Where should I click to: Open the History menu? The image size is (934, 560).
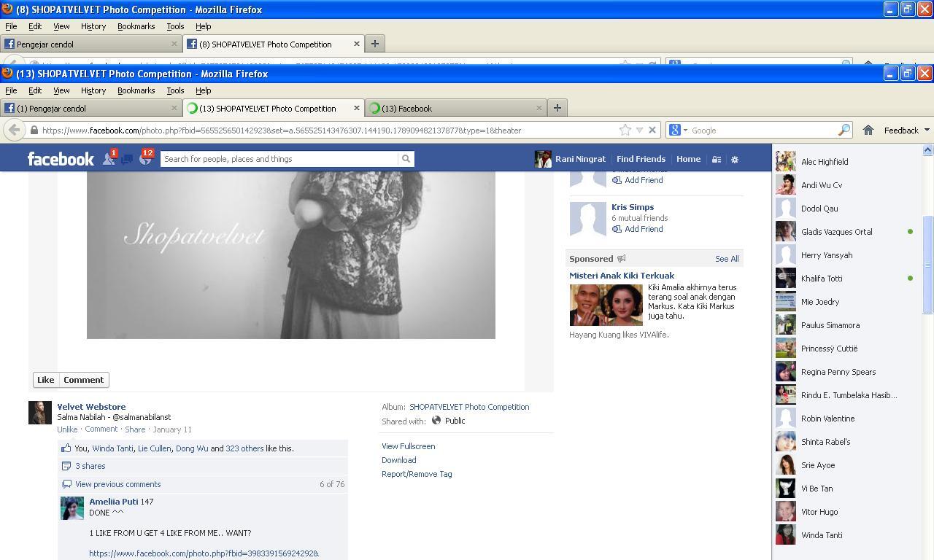(93, 90)
